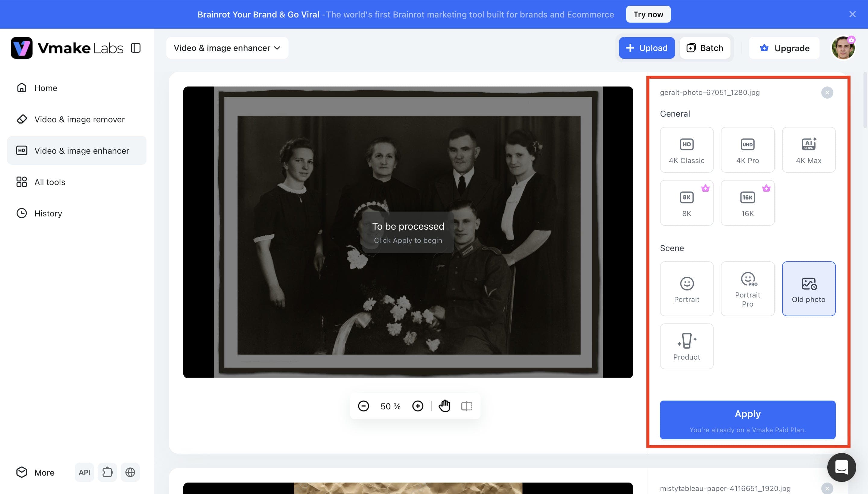Open the extension puzzle icon

coord(107,472)
